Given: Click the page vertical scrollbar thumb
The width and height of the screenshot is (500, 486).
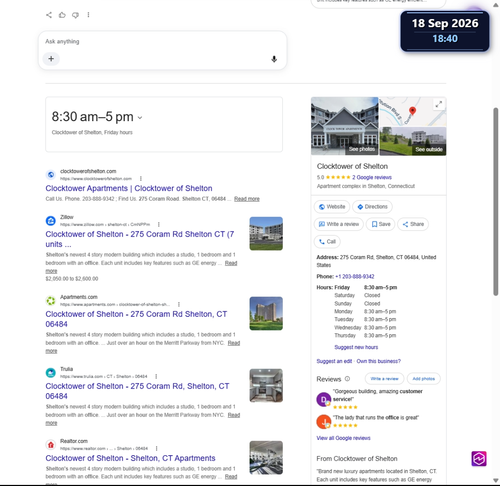Looking at the screenshot, I should pyautogui.click(x=496, y=201).
